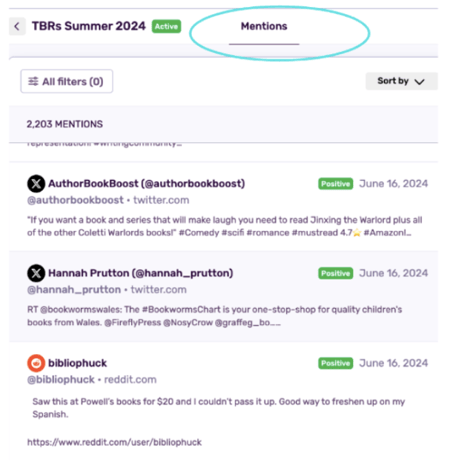Click AuthorBookBoost's X (Twitter) icon
The width and height of the screenshot is (450, 468).
pyautogui.click(x=36, y=184)
